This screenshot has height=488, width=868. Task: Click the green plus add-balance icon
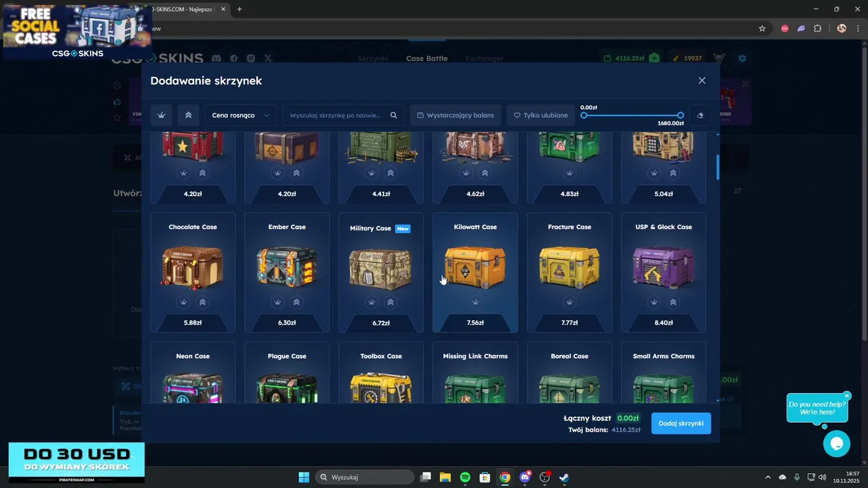(654, 58)
